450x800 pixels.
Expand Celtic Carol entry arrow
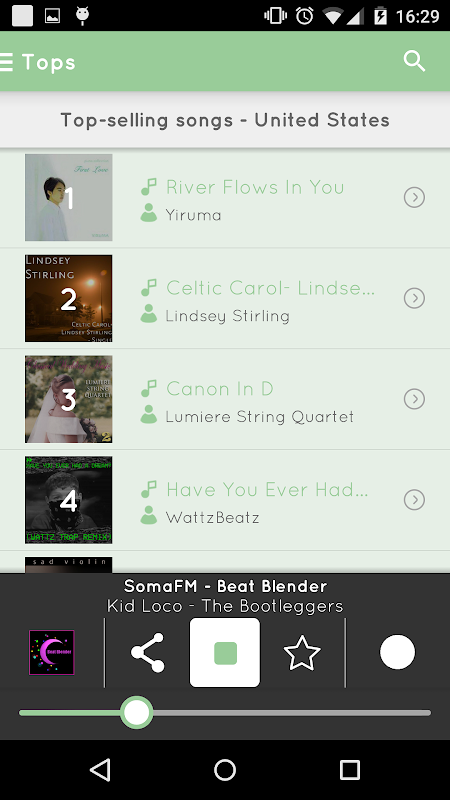(x=414, y=298)
